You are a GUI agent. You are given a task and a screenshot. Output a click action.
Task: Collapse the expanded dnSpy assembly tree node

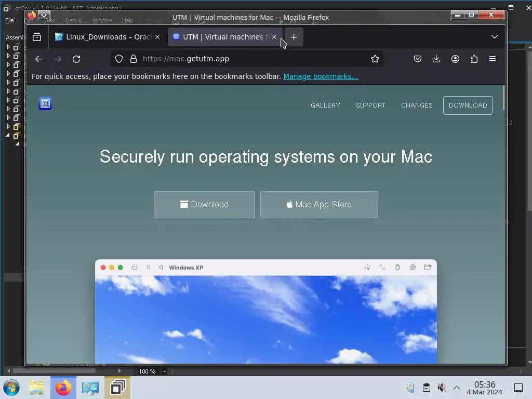click(8, 135)
